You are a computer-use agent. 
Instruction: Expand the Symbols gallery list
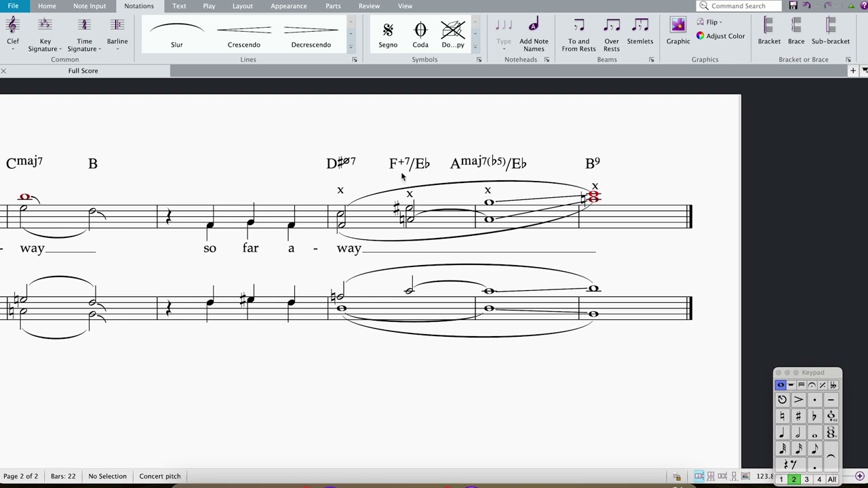(475, 47)
